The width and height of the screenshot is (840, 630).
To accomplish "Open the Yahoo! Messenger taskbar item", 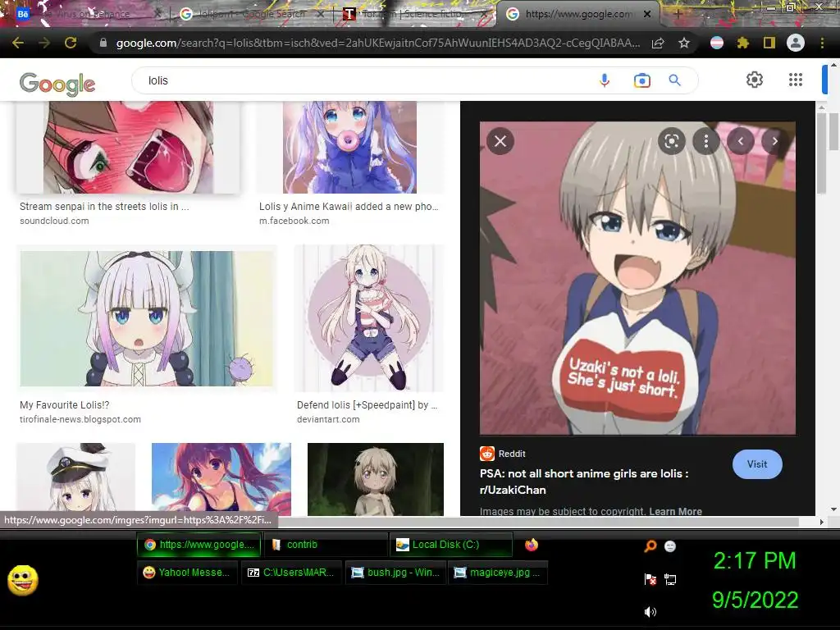I will click(188, 573).
